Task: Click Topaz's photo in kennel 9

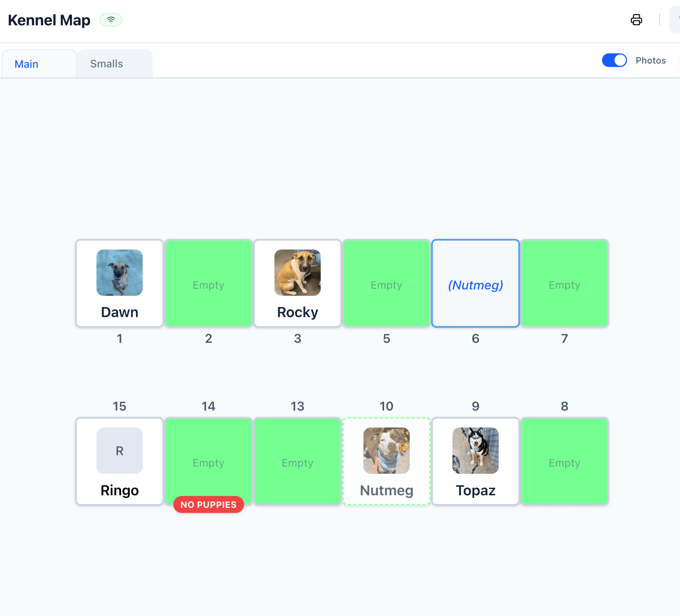Action: [475, 451]
